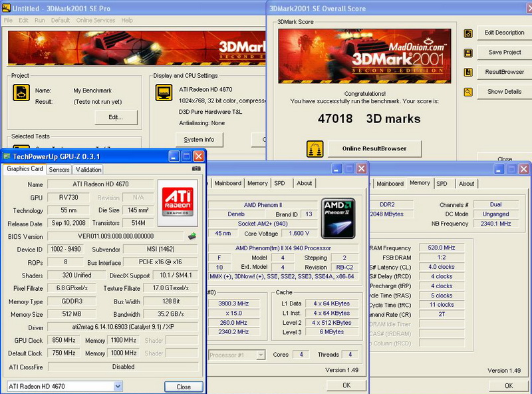Close the GPU-Z window with the red X
This screenshot has width=532, height=394.
click(198, 156)
